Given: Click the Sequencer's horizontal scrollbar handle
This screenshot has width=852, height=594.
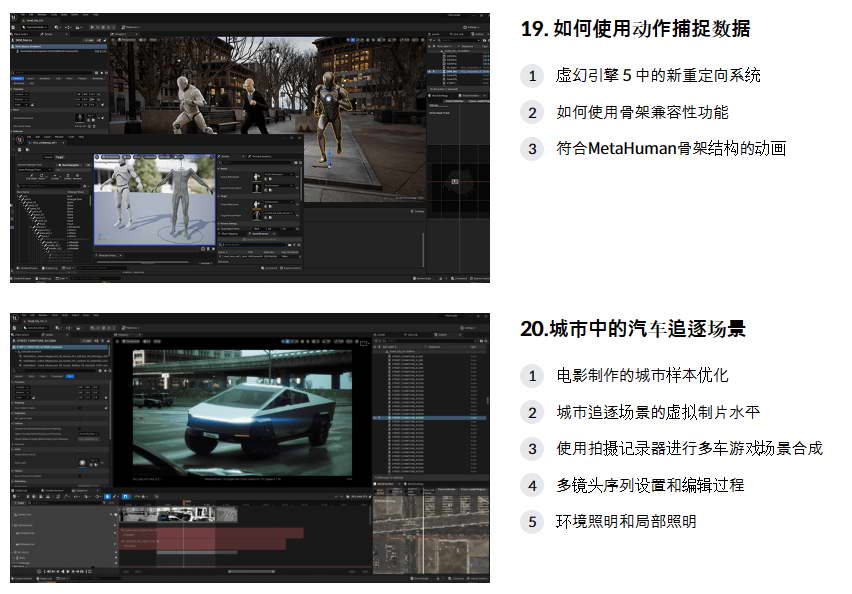Looking at the screenshot, I should pyautogui.click(x=250, y=572).
